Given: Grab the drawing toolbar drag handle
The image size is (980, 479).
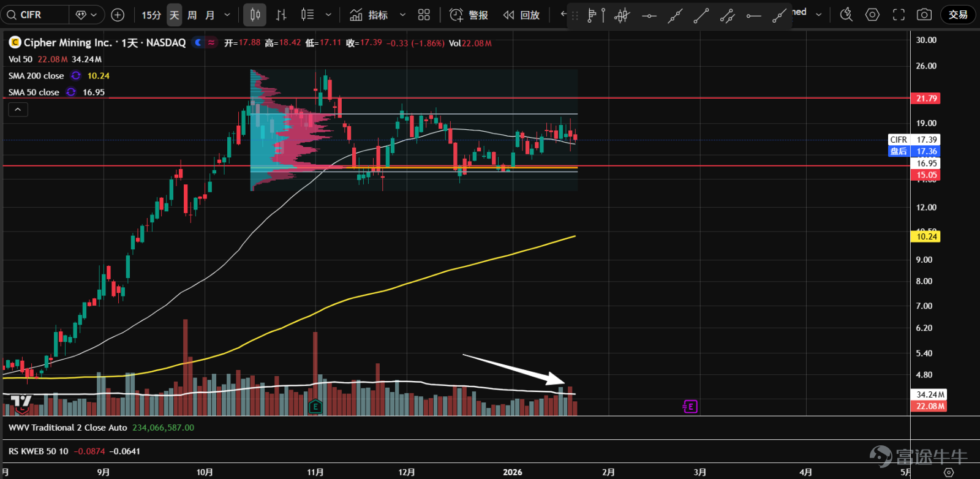Looking at the screenshot, I should [575, 16].
